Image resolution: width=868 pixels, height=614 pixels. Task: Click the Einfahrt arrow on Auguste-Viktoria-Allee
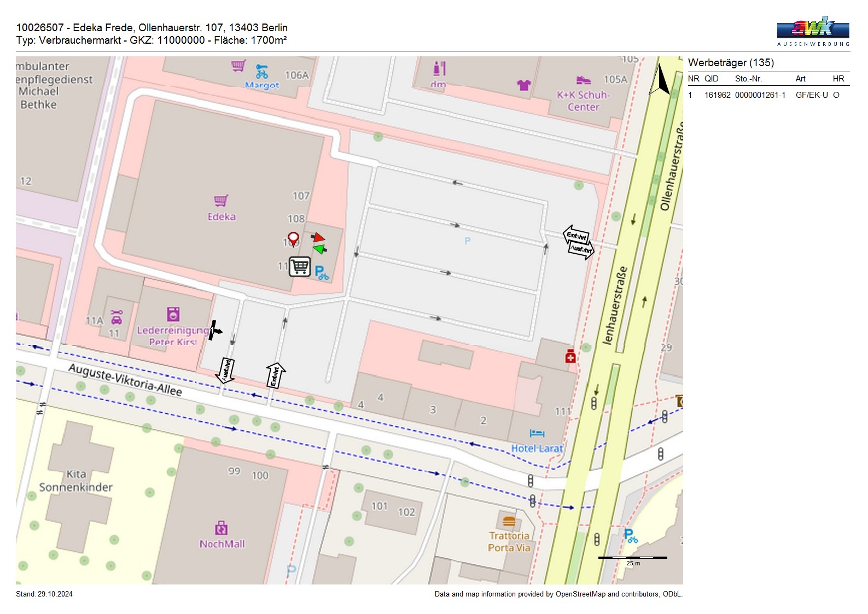276,376
